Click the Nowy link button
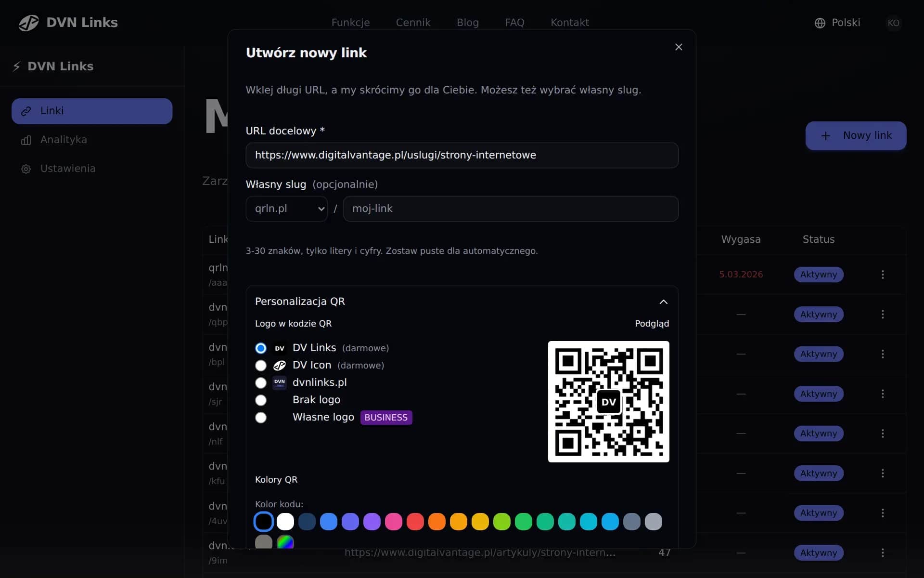The width and height of the screenshot is (924, 578). pos(856,136)
